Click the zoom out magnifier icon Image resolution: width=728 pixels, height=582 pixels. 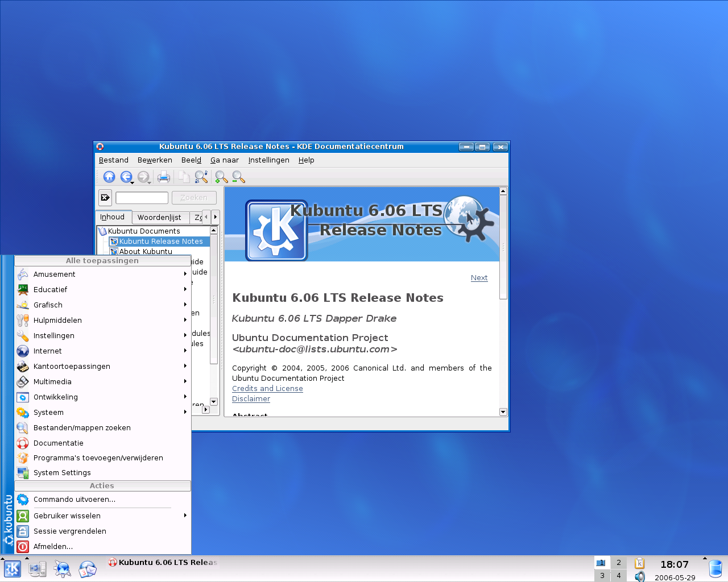(238, 177)
